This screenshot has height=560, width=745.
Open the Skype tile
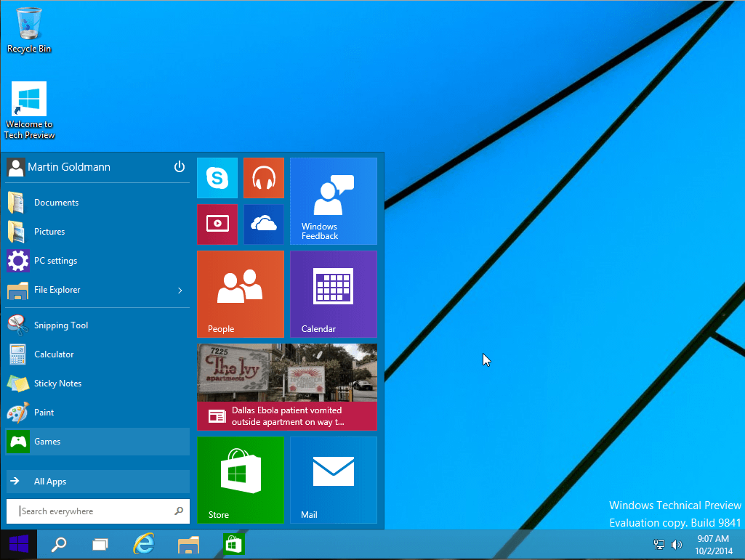click(217, 178)
